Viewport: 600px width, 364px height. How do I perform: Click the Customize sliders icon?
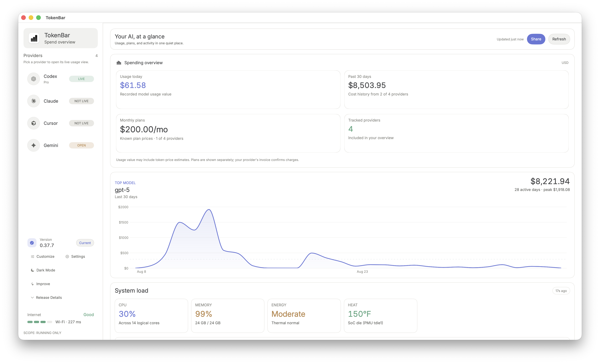(32, 256)
